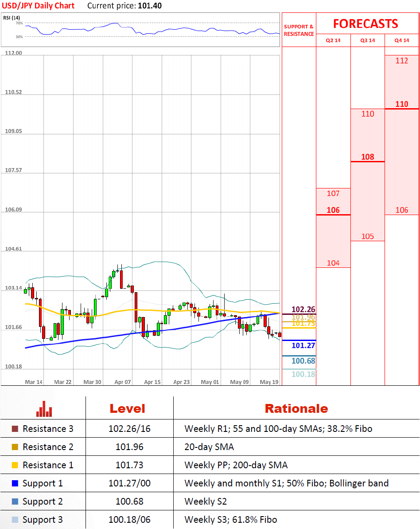The height and width of the screenshot is (529, 420).
Task: Select the Q4 14 forecast column header
Action: pos(401,40)
